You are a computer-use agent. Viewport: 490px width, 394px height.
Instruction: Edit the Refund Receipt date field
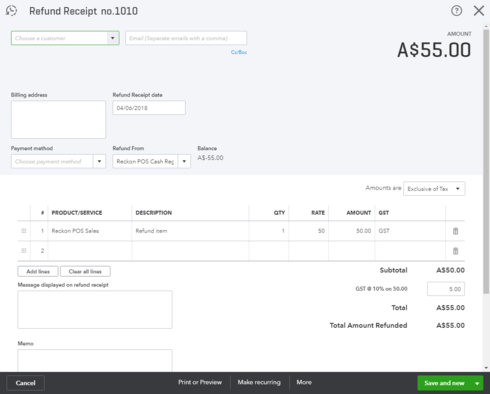coord(149,108)
